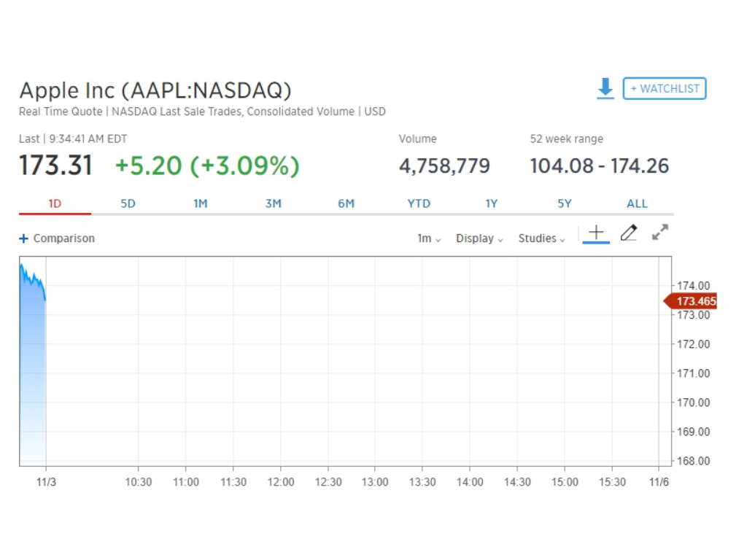
Task: Show the 3M chart range
Action: [x=274, y=204]
